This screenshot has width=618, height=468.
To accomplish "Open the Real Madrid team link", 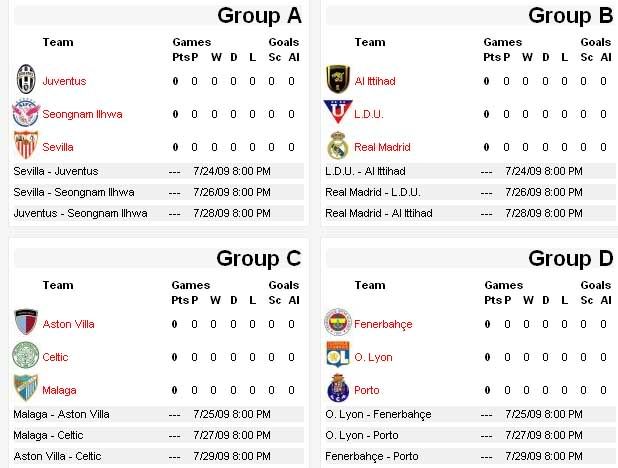I will pyautogui.click(x=382, y=147).
